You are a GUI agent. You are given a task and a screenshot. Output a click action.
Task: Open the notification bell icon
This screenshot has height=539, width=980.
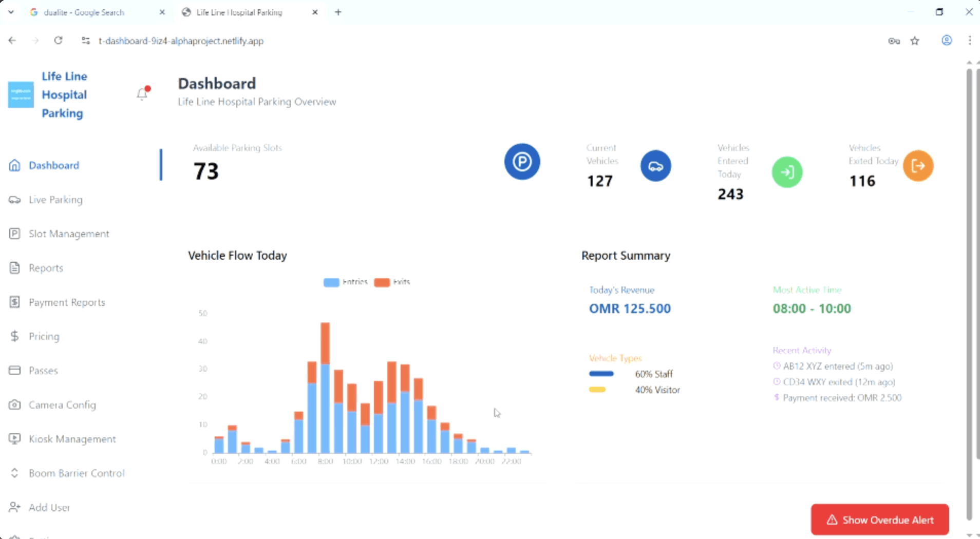pos(142,93)
